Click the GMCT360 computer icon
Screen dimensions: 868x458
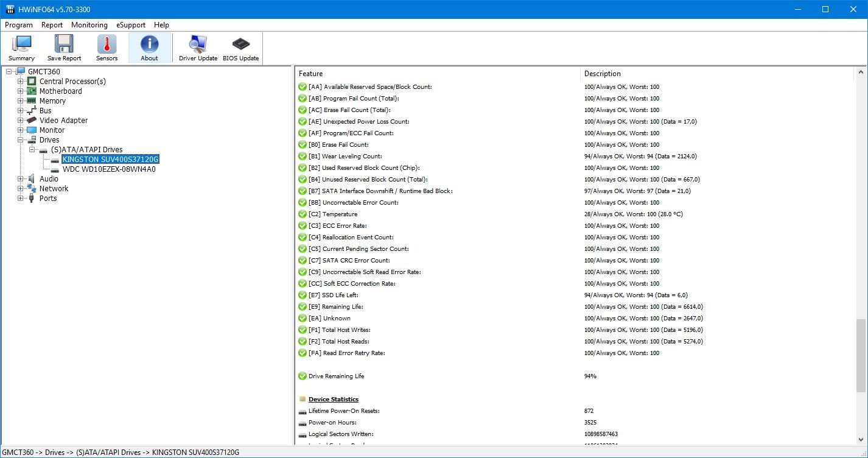21,72
